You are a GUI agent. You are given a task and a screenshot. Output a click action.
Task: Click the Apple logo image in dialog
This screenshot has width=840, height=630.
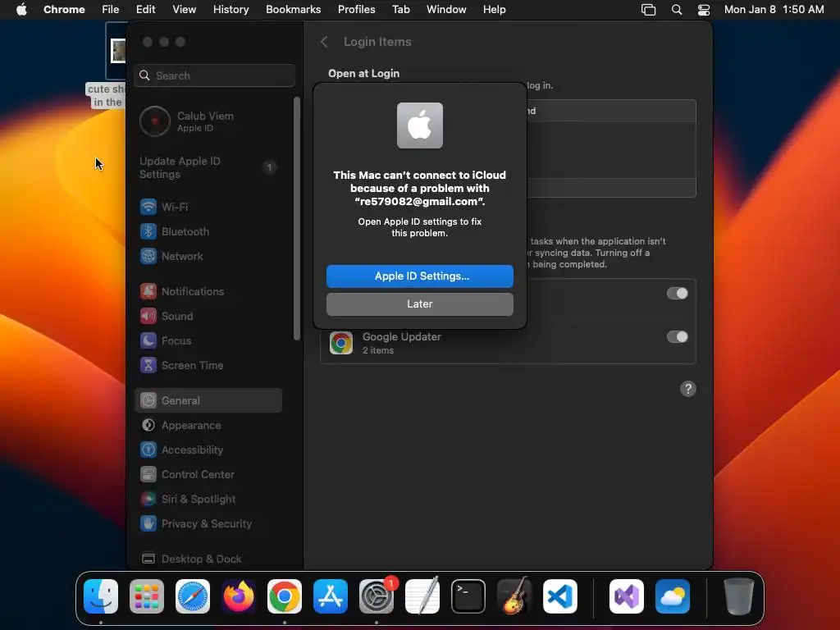pyautogui.click(x=420, y=126)
